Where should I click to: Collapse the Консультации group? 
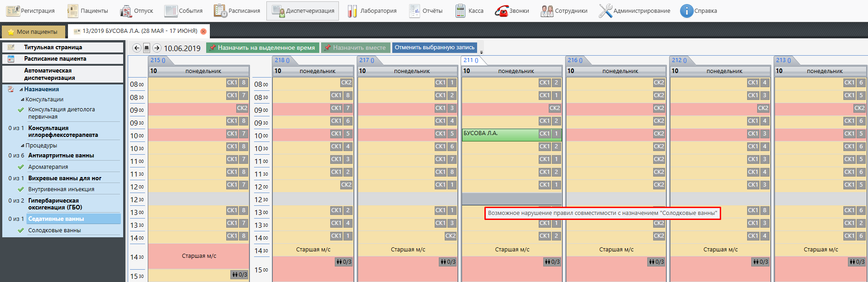tap(22, 99)
